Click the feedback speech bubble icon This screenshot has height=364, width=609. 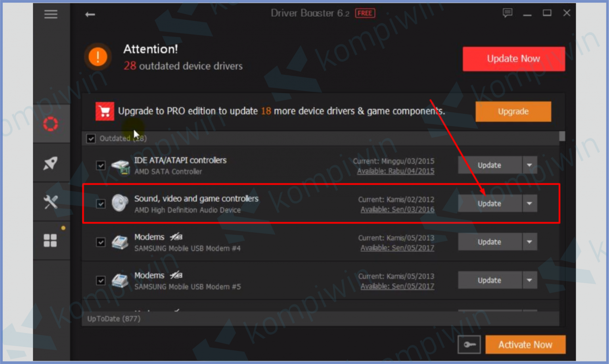tap(507, 13)
